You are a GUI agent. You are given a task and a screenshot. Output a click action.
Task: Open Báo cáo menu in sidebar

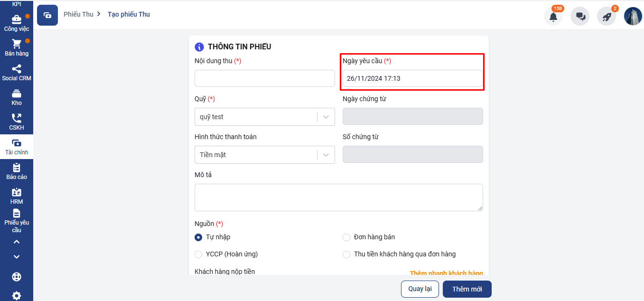pos(17,171)
